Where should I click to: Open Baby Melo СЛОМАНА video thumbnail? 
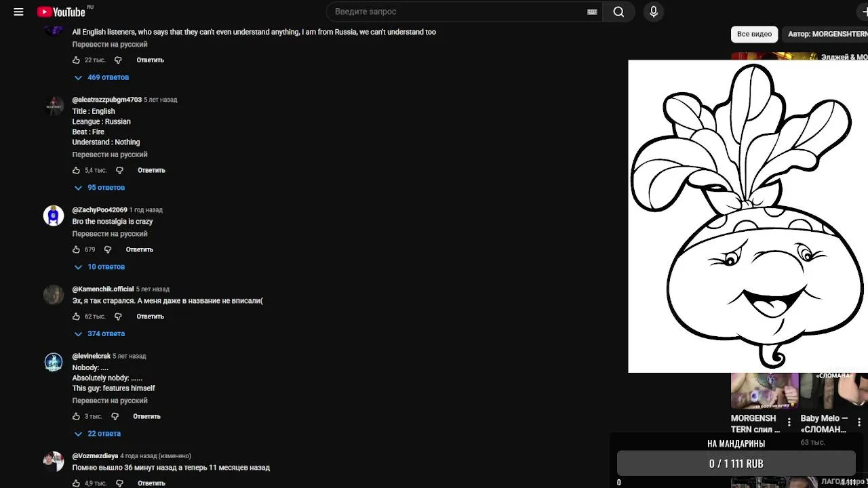834,390
